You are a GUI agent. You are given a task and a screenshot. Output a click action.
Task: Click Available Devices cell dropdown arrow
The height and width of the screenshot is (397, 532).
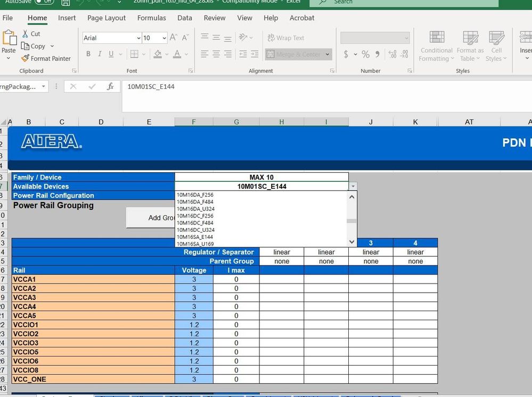pyautogui.click(x=353, y=186)
